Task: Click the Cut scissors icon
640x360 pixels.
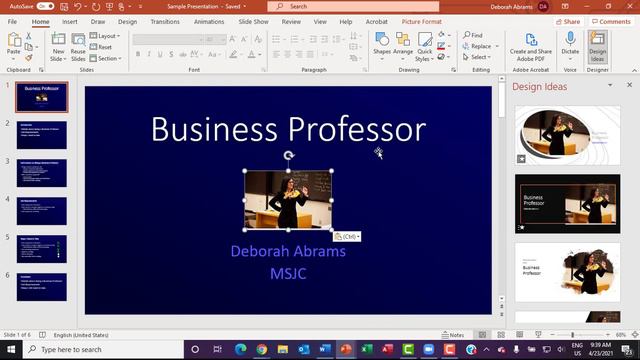Action: click(x=29, y=36)
